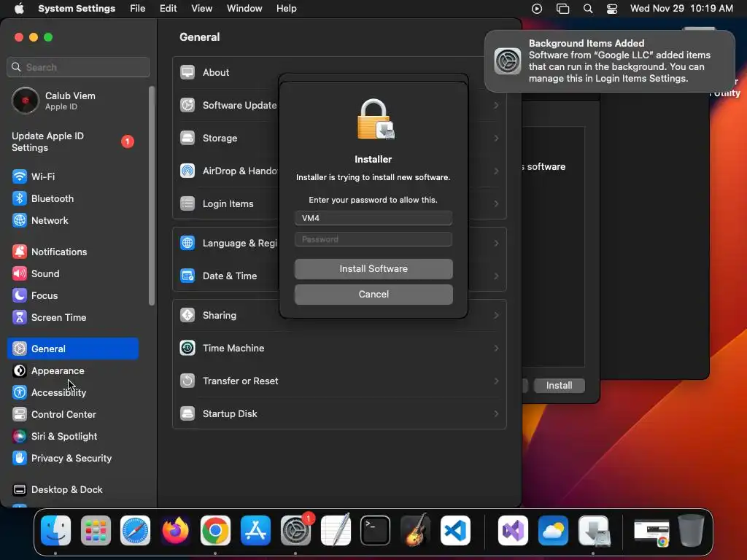This screenshot has width=747, height=560.
Task: Select Network in the sidebar
Action: click(73, 220)
